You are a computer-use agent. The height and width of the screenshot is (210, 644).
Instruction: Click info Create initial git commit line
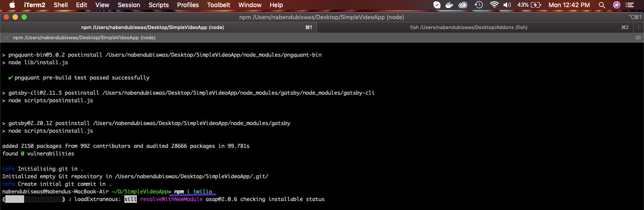(x=57, y=184)
